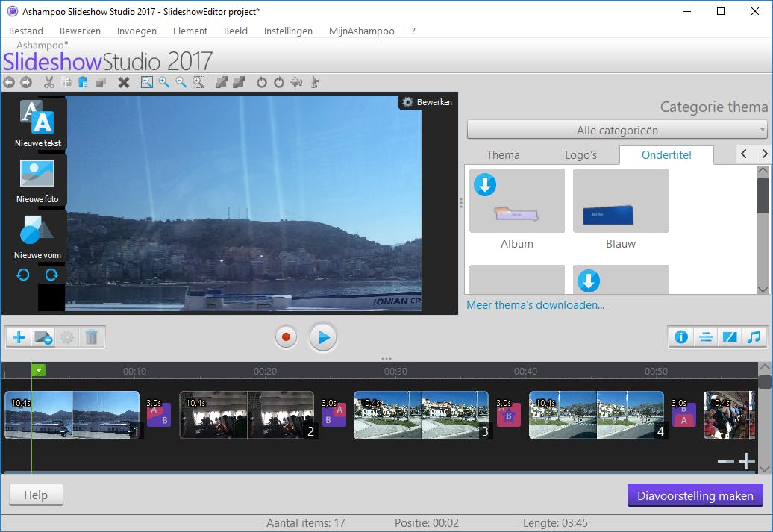Click the dashed zoom selection icon
This screenshot has height=532, width=773.
point(198,82)
